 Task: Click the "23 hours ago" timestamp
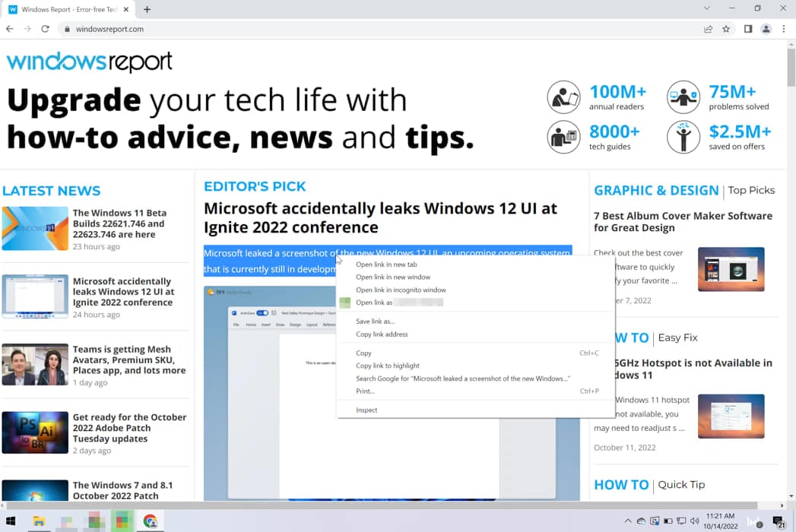pos(97,247)
